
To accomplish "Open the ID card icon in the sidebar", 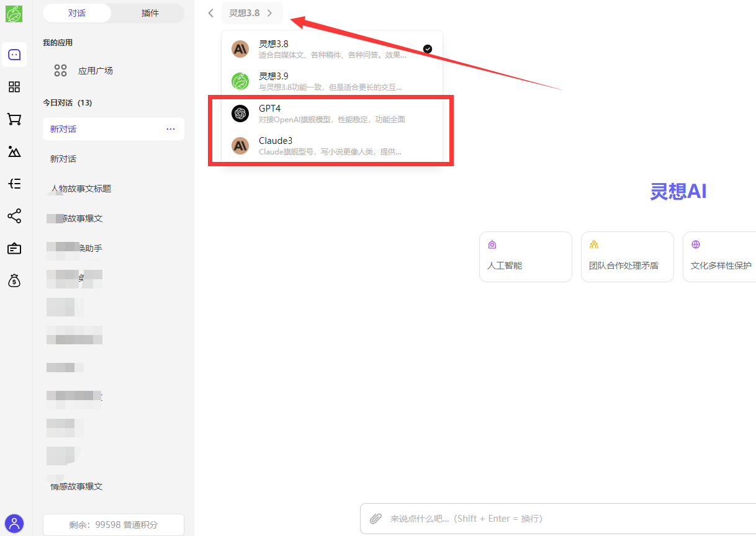I will pos(14,248).
